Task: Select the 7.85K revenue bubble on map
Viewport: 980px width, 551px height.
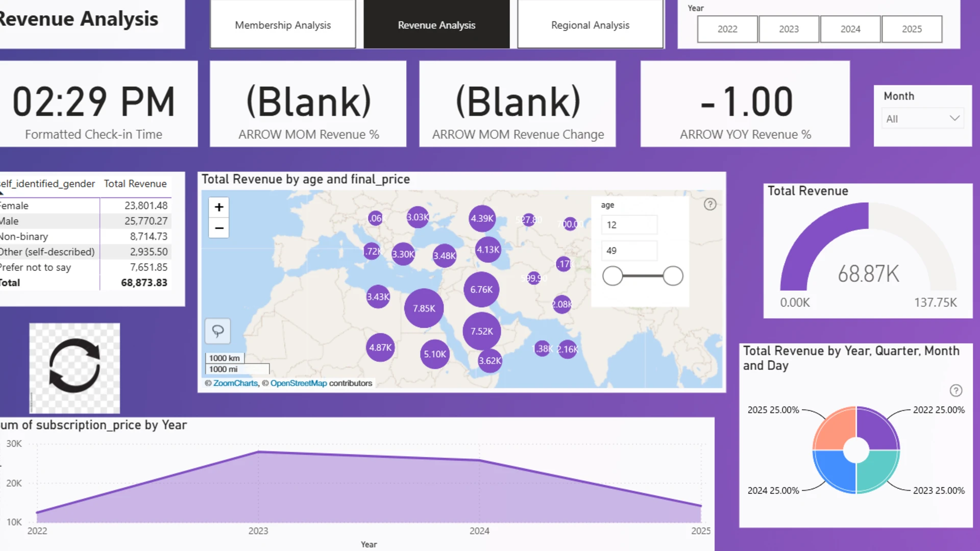Action: tap(424, 308)
